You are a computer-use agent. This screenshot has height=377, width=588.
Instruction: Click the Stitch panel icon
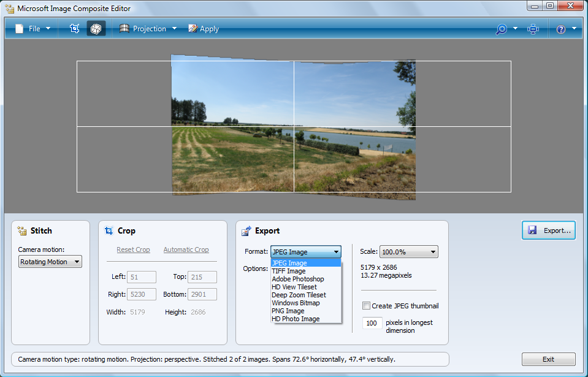click(x=22, y=231)
